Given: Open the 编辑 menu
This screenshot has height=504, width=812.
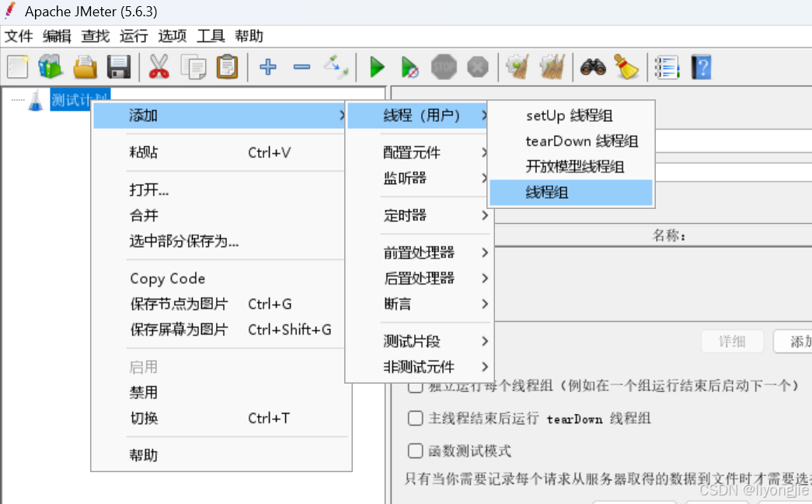Looking at the screenshot, I should (57, 36).
